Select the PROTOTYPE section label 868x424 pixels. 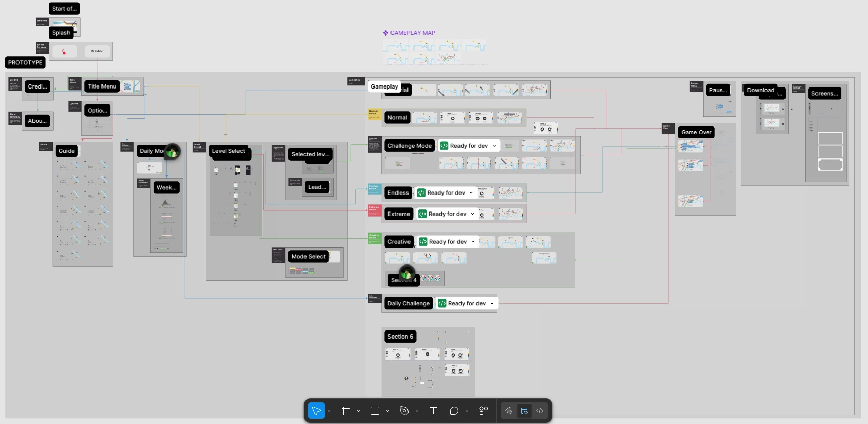pos(25,62)
